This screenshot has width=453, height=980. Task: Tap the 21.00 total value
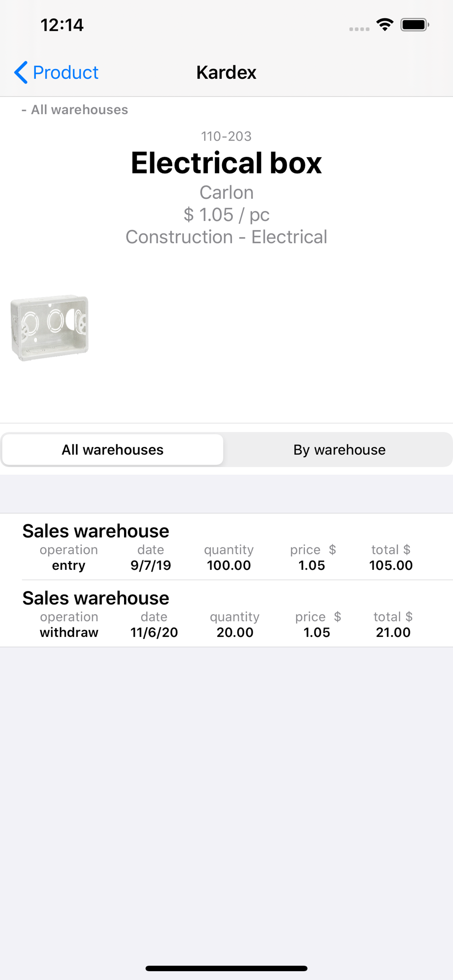coord(393,633)
